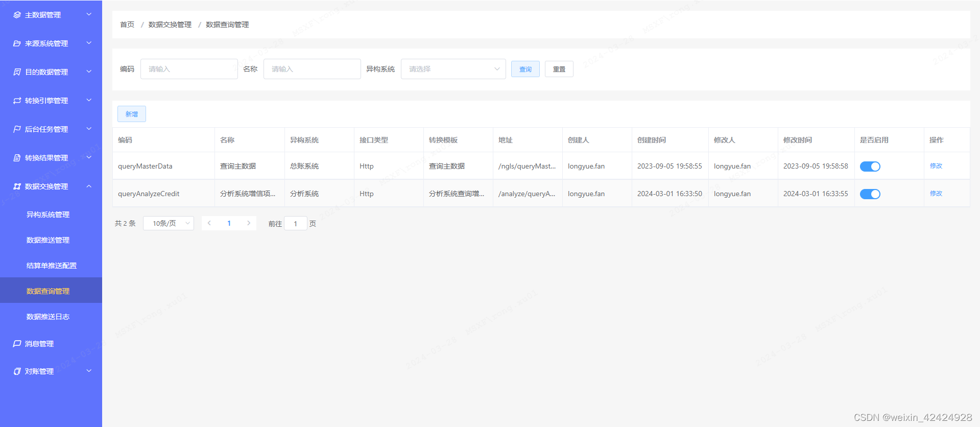Viewport: 980px width, 427px height.
Task: Click /ngls/queryMast... address cell
Action: click(527, 166)
